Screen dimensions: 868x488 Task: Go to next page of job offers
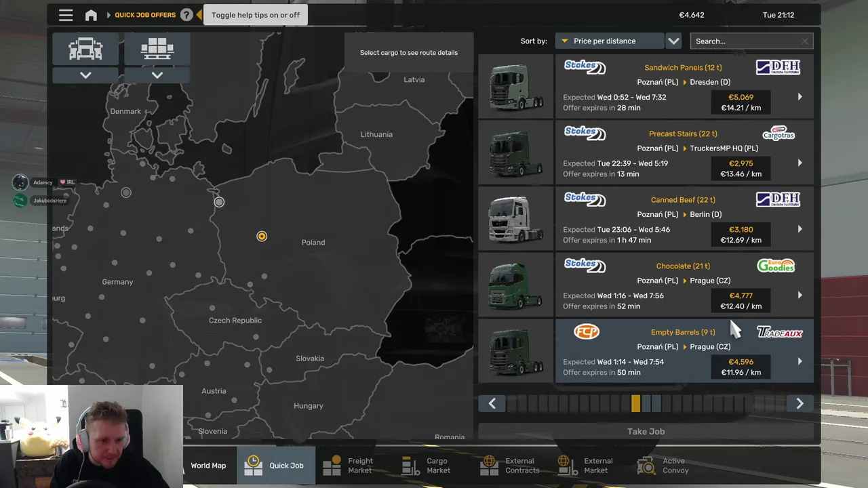[800, 403]
